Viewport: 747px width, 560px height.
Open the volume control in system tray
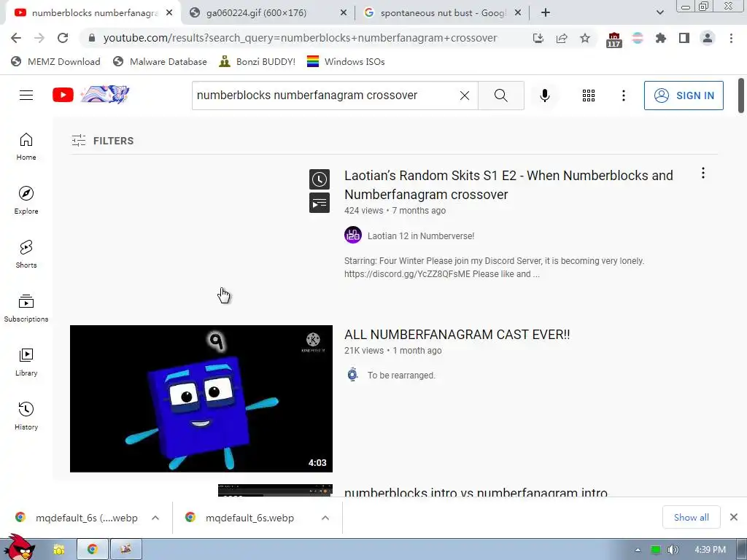673,550
